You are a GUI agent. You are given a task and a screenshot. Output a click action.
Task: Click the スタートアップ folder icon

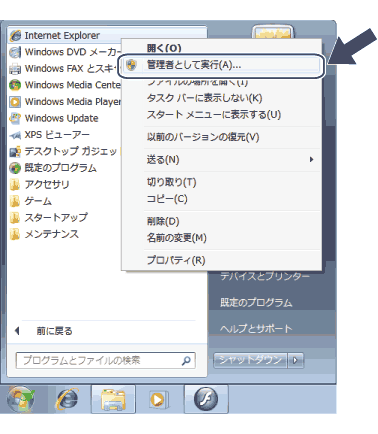pos(15,218)
